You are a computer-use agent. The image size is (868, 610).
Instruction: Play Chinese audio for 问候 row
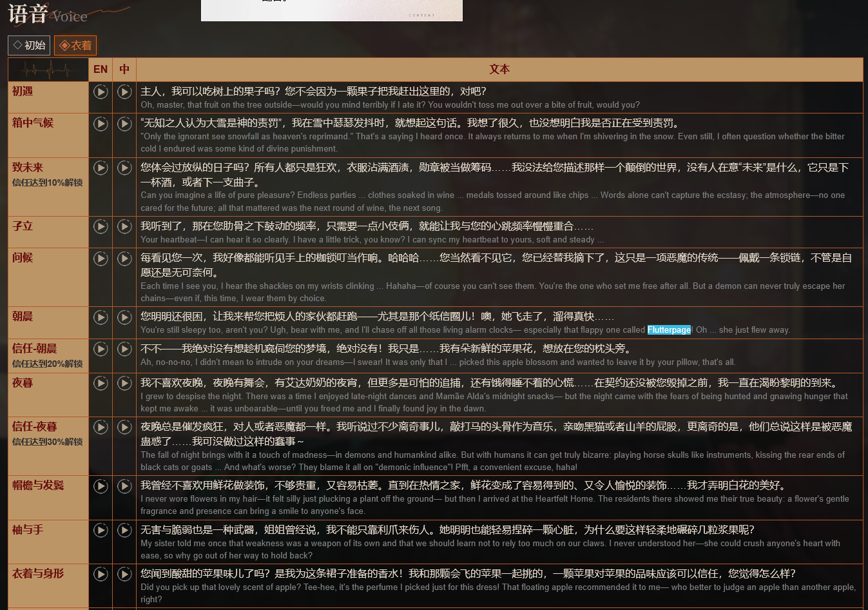(124, 258)
